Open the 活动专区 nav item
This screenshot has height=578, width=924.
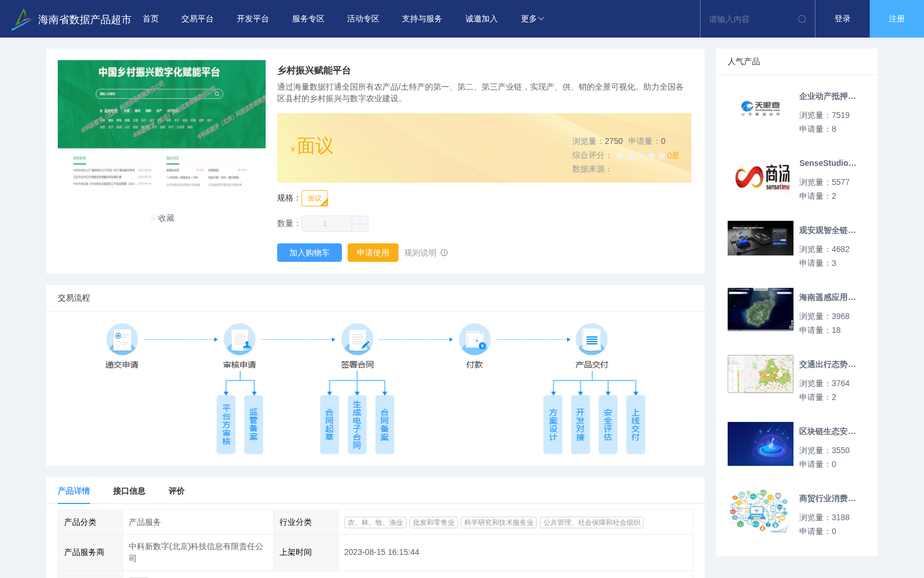pos(363,19)
